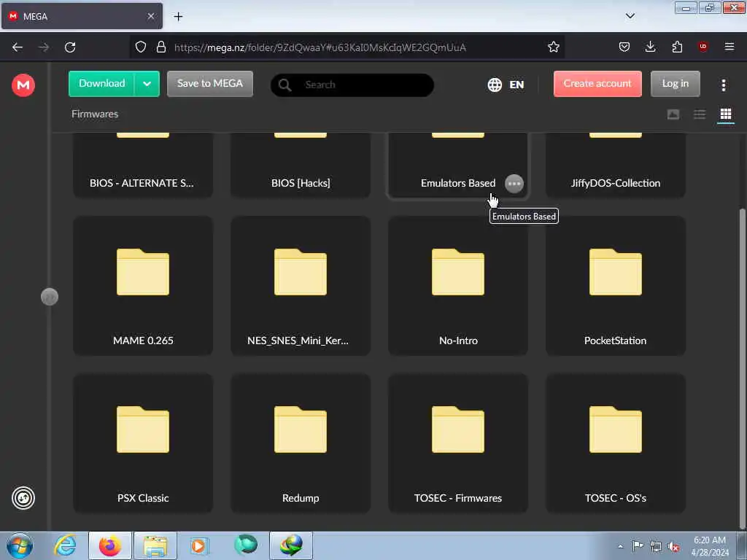747x560 pixels.
Task: Click taskbar clock showing 6:20 AM
Action: (x=709, y=546)
